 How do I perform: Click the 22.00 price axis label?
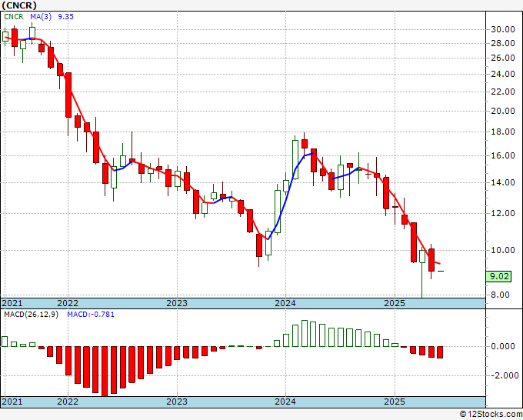(503, 92)
